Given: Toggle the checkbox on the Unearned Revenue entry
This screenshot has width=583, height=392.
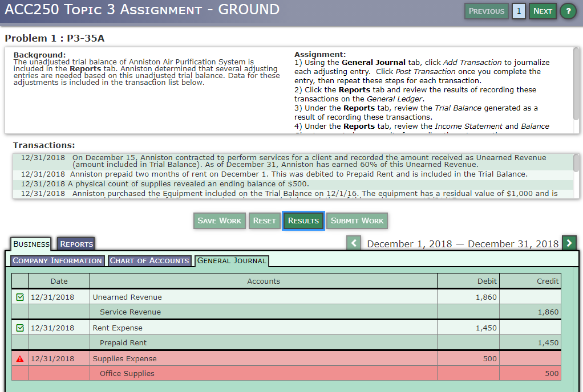Looking at the screenshot, I should [19, 296].
